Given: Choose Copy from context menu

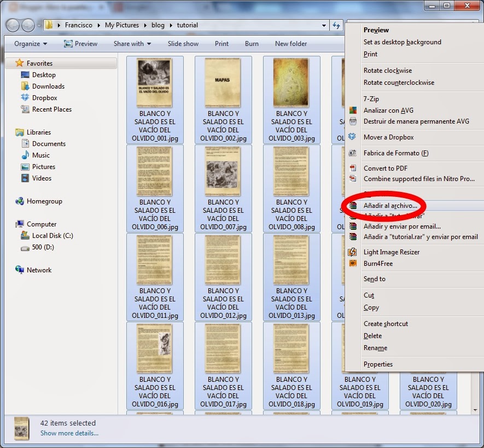Looking at the screenshot, I should pyautogui.click(x=371, y=307).
